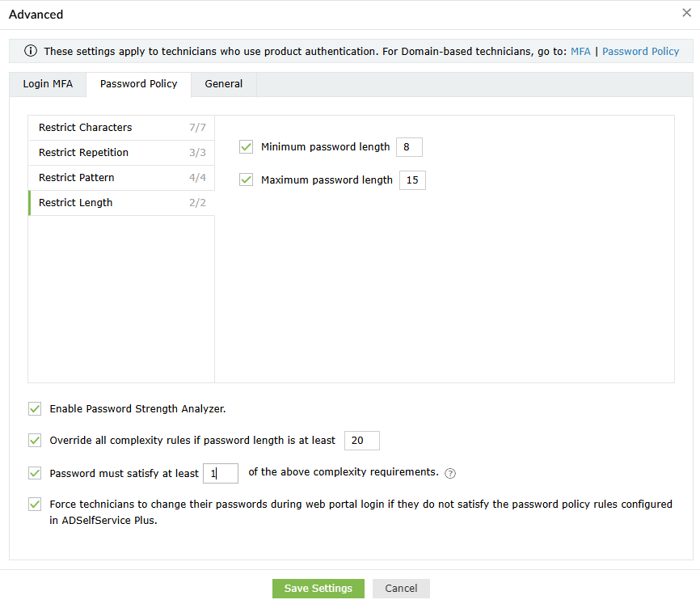This screenshot has height=604, width=700.
Task: Disable the Password Strength Analyzer
Action: pyautogui.click(x=35, y=408)
